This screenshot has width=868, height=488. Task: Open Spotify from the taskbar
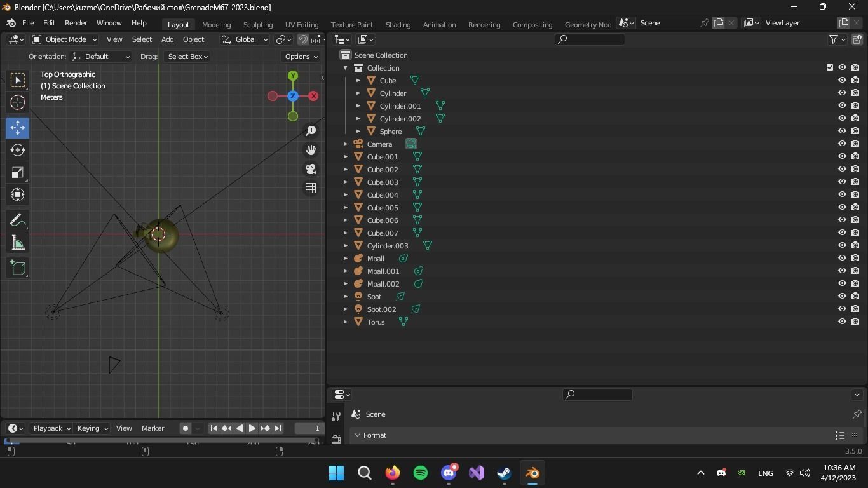click(421, 473)
